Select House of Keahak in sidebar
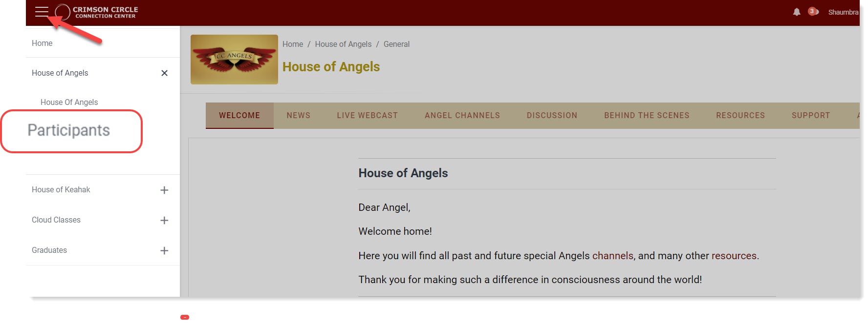 [x=61, y=189]
